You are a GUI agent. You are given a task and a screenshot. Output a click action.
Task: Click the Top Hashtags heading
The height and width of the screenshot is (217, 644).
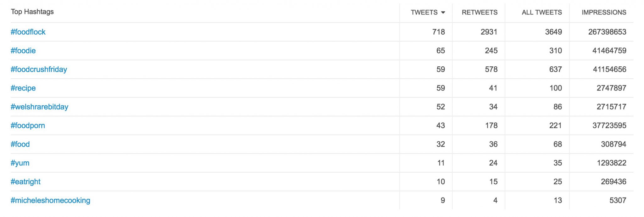tap(32, 12)
